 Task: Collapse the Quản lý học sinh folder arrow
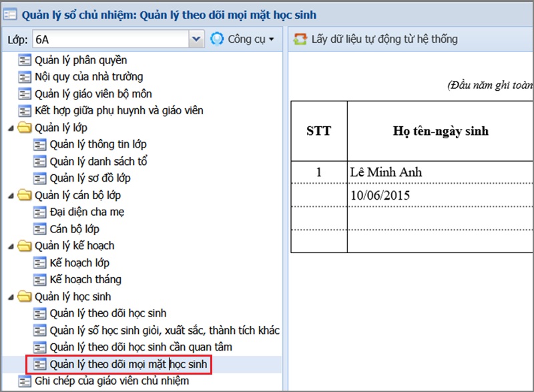[x=11, y=297]
